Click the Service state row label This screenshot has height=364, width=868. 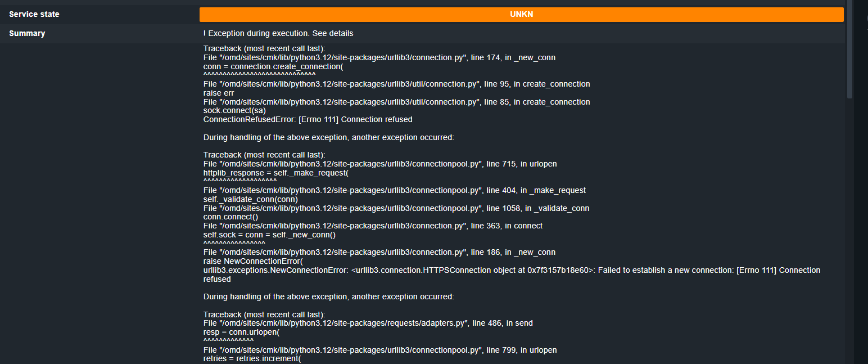pos(34,15)
